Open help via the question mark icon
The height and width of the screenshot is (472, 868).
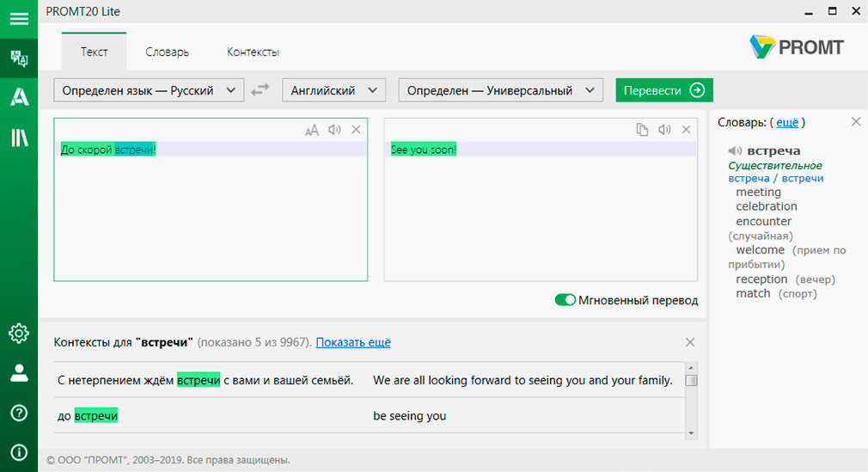click(19, 413)
